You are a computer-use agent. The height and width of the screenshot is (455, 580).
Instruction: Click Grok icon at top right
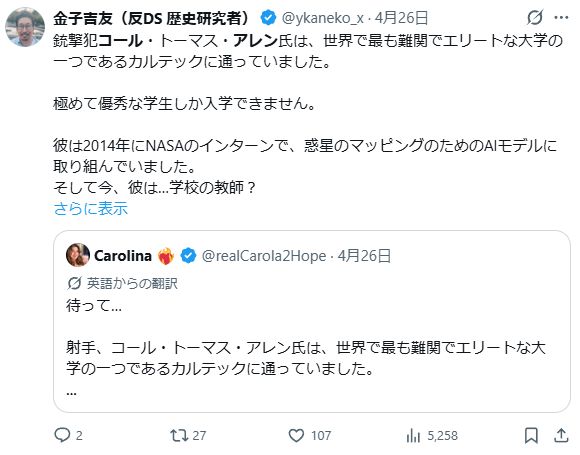point(535,17)
